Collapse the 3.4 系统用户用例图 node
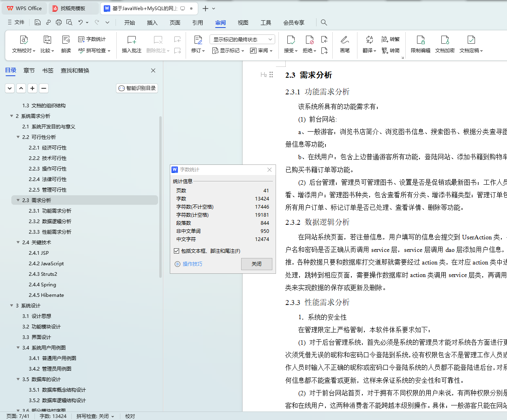This screenshot has height=420, width=507. [18, 348]
